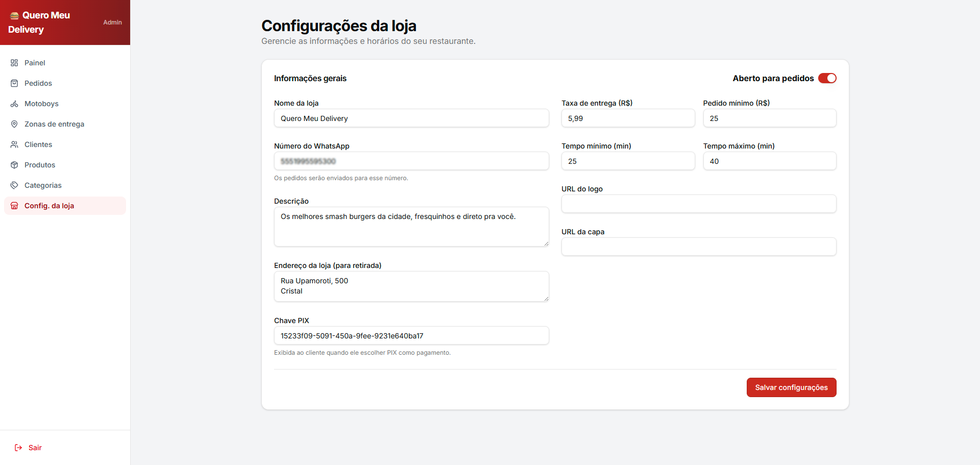
Task: Select the Categorias tag icon
Action: (x=14, y=185)
